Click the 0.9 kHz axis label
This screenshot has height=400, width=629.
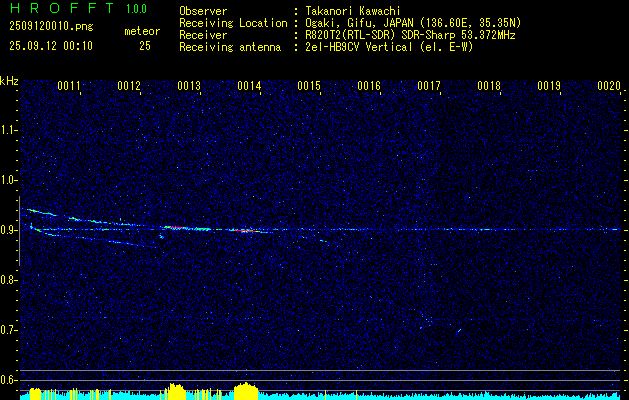pyautogui.click(x=8, y=230)
